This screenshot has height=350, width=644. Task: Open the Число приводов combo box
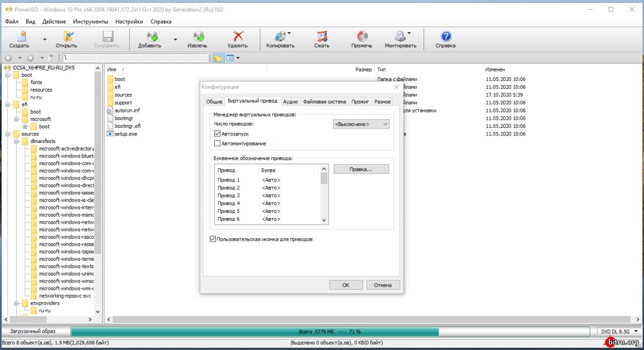[x=361, y=124]
